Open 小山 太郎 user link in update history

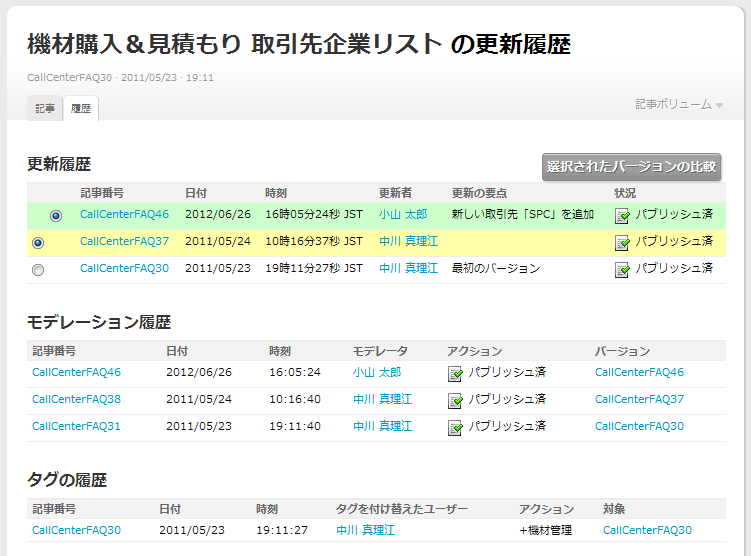(x=403, y=214)
